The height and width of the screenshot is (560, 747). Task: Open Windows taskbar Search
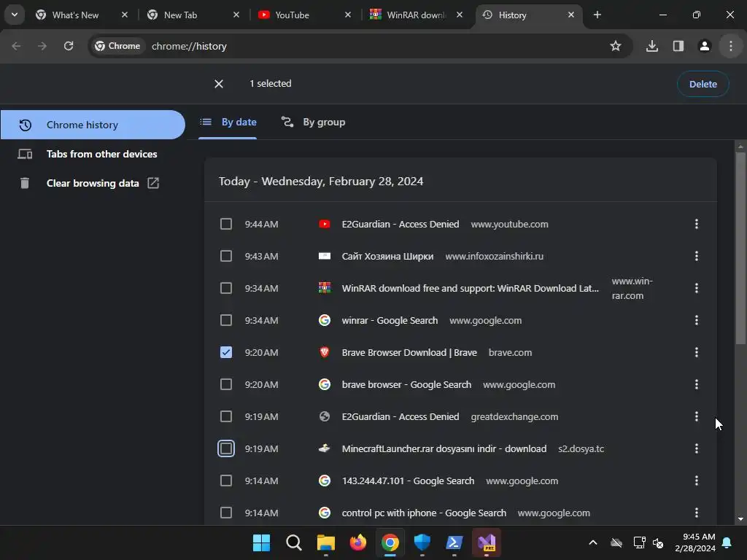click(293, 542)
